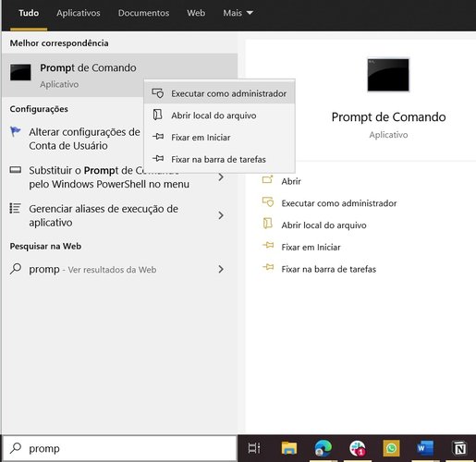Click Abrir in the right details panel

pos(291,181)
